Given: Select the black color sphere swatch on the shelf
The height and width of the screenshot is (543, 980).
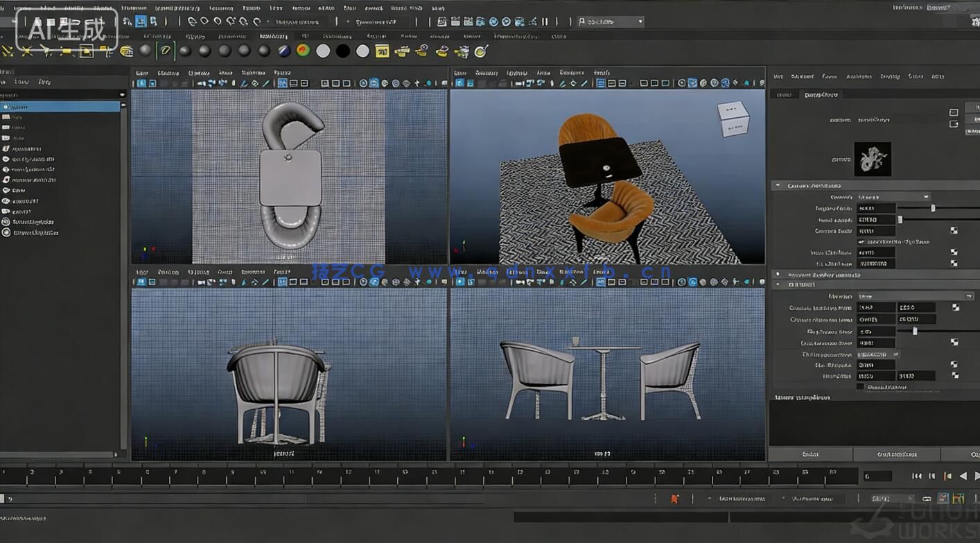Looking at the screenshot, I should [342, 51].
